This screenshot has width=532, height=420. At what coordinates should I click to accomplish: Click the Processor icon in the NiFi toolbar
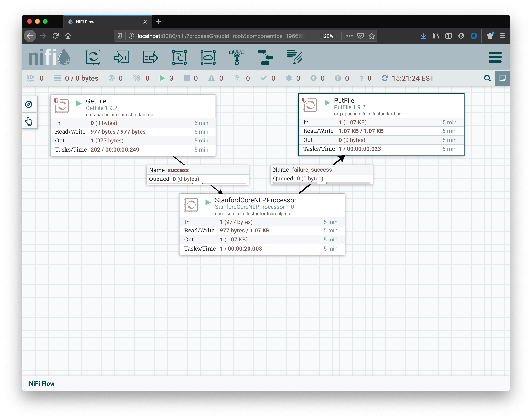click(93, 57)
